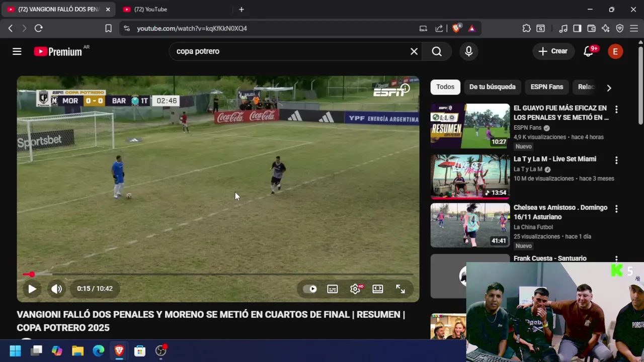The height and width of the screenshot is (362, 644).
Task: Start voice search with the microphone
Action: pos(469,51)
